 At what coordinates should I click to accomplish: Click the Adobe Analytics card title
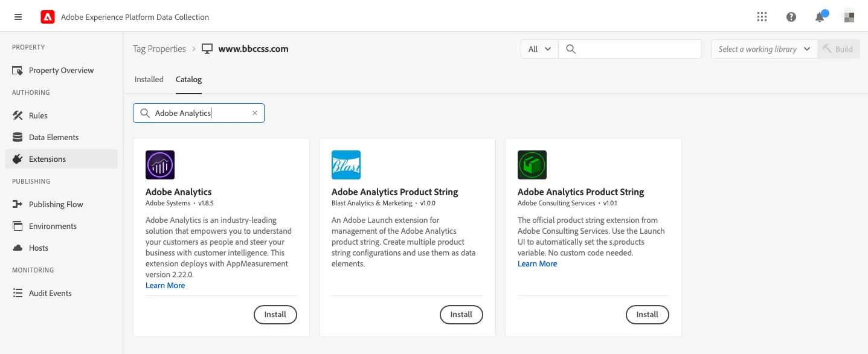[x=179, y=192]
